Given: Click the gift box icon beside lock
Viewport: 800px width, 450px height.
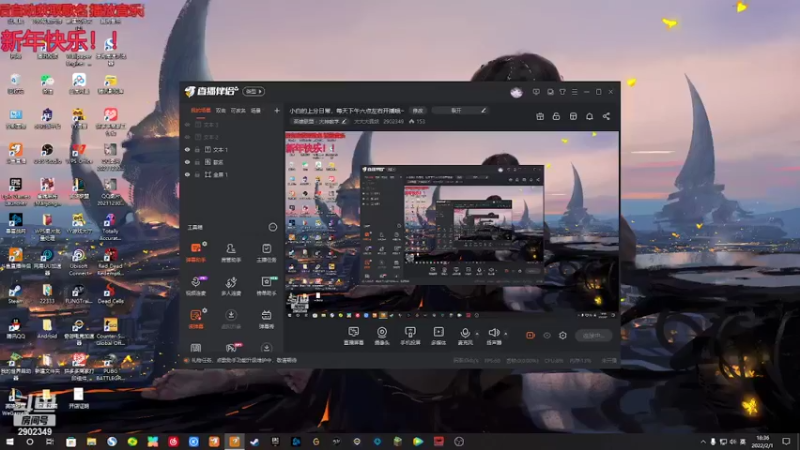Looking at the screenshot, I should point(540,116).
